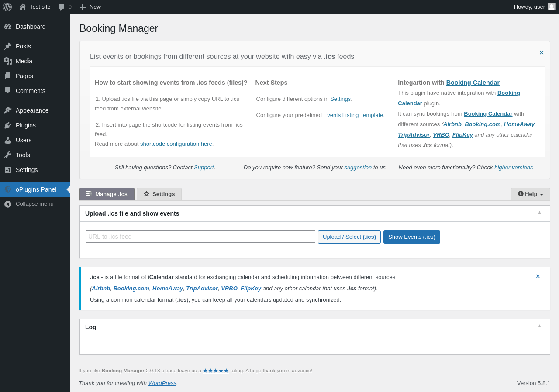The height and width of the screenshot is (392, 559).
Task: Dismiss the welcome panel with X
Action: click(x=542, y=53)
